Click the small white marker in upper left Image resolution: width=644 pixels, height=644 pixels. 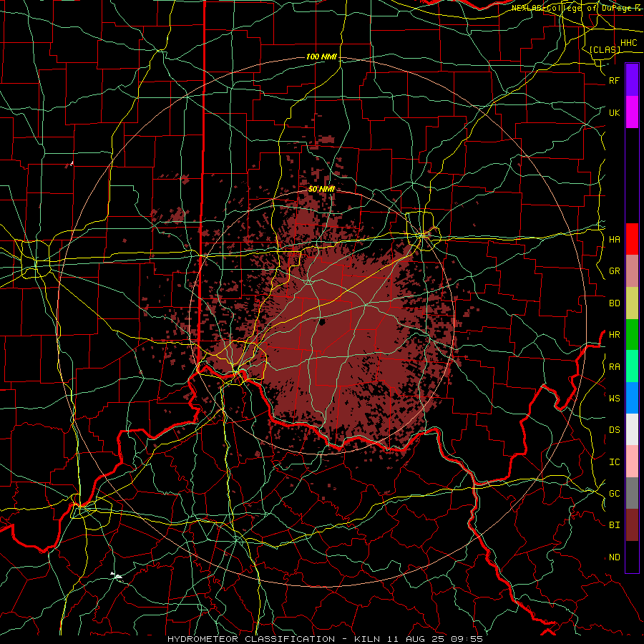(x=72, y=163)
